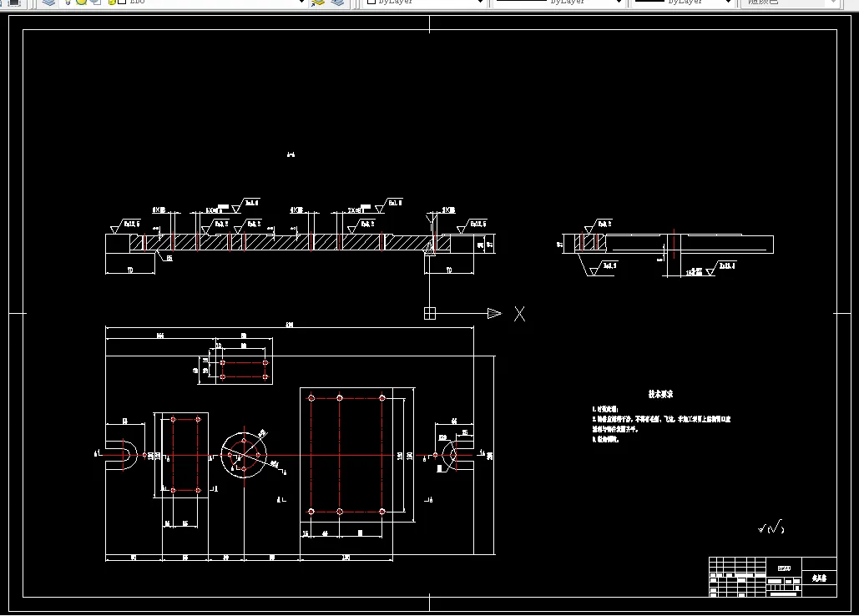Screen dimensions: 859x616
Task: Select the X axis label
Action: [519, 314]
